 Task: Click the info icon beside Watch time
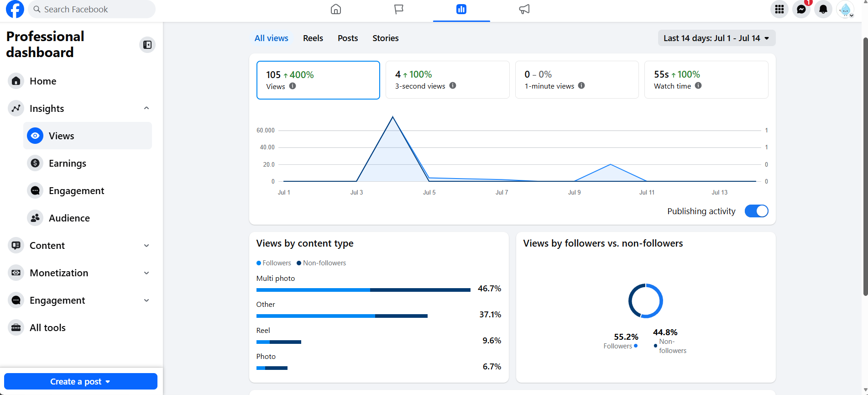coord(698,85)
